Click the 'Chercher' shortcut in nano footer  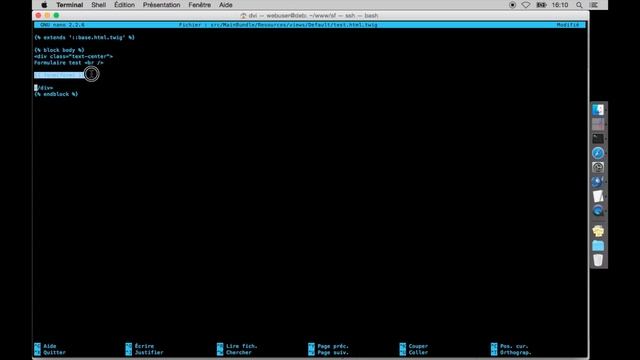click(238, 353)
